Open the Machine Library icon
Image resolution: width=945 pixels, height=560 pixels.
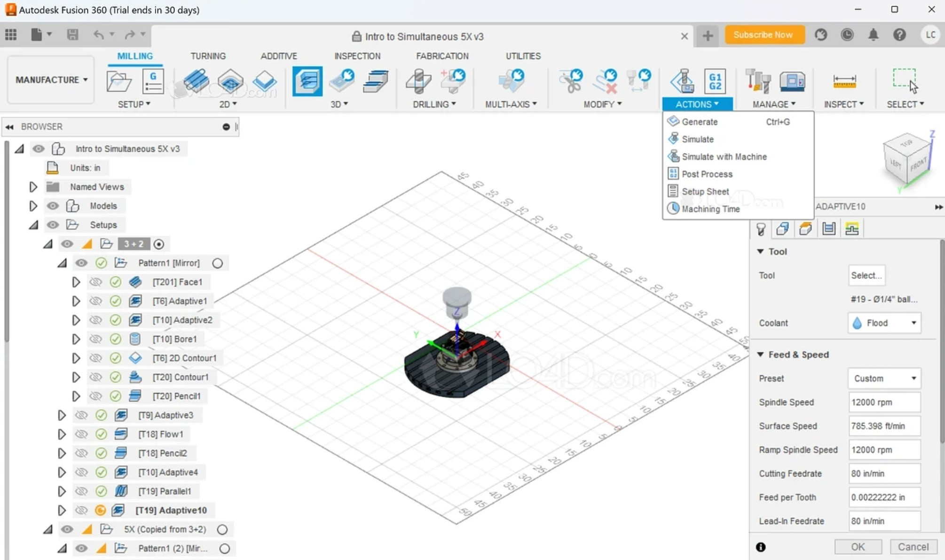click(x=792, y=81)
